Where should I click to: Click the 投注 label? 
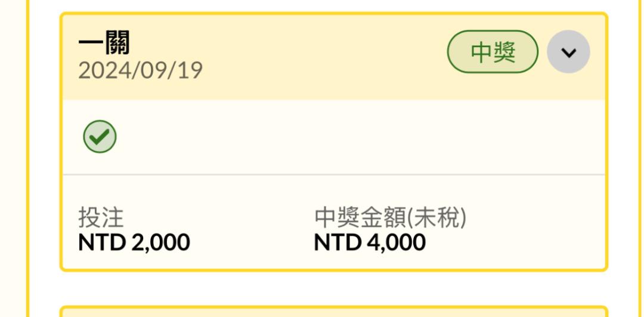tap(101, 217)
